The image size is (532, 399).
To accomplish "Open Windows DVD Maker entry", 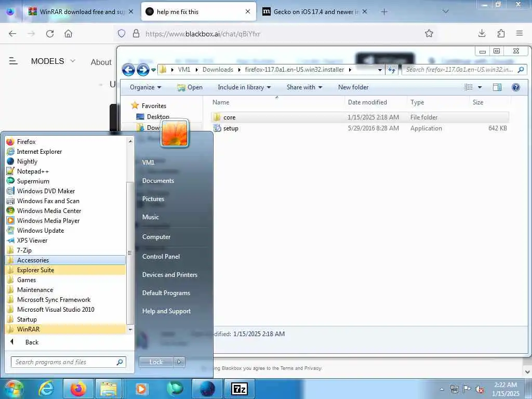I will [65, 191].
